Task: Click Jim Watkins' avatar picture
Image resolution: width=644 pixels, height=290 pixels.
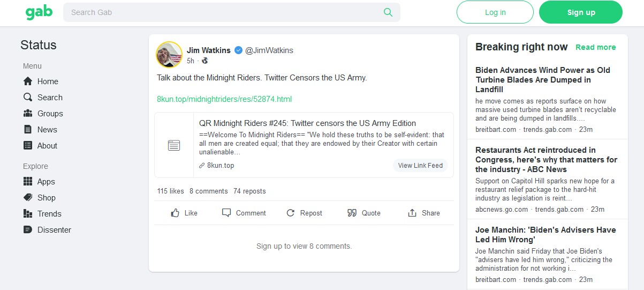Action: (169, 55)
